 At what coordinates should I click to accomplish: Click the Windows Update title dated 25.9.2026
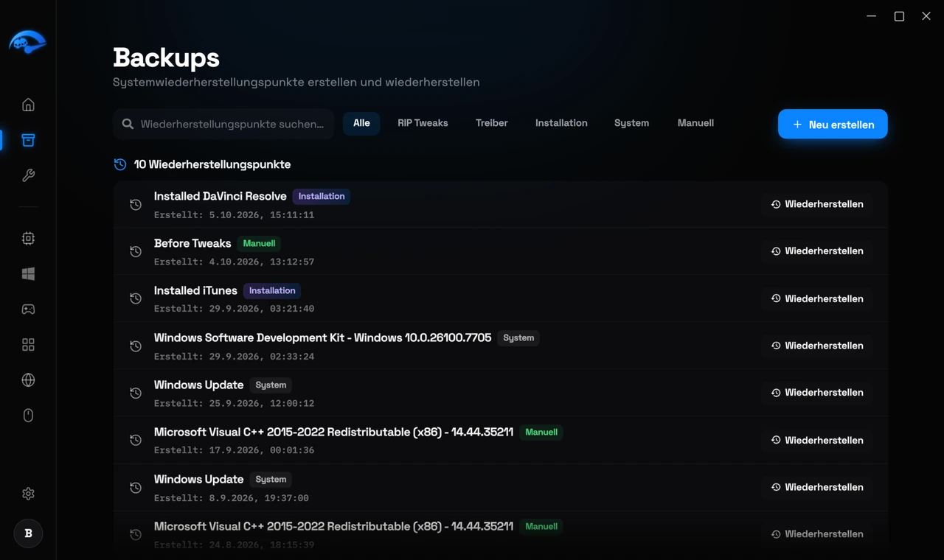(198, 385)
